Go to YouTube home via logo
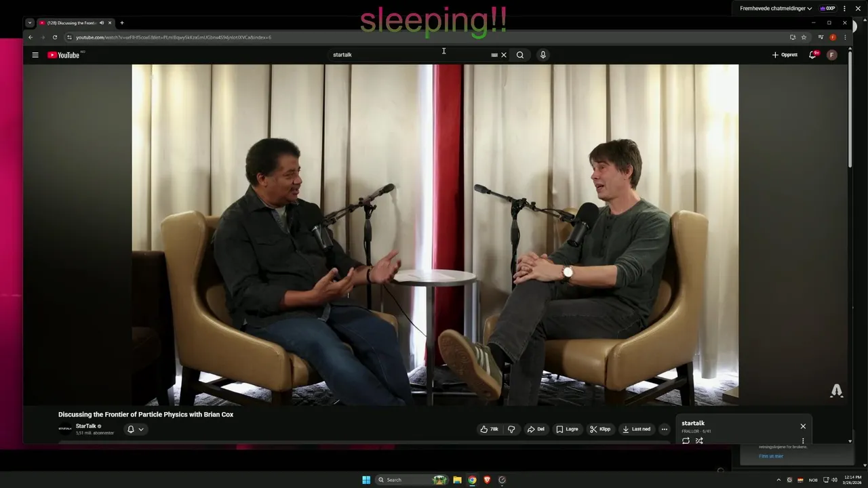 64,55
